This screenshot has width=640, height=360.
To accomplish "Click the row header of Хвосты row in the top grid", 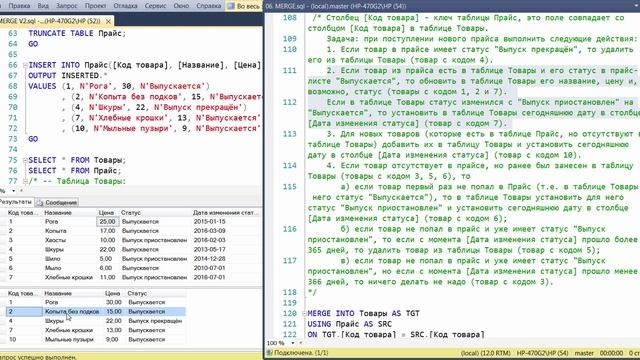I will [x=3, y=240].
